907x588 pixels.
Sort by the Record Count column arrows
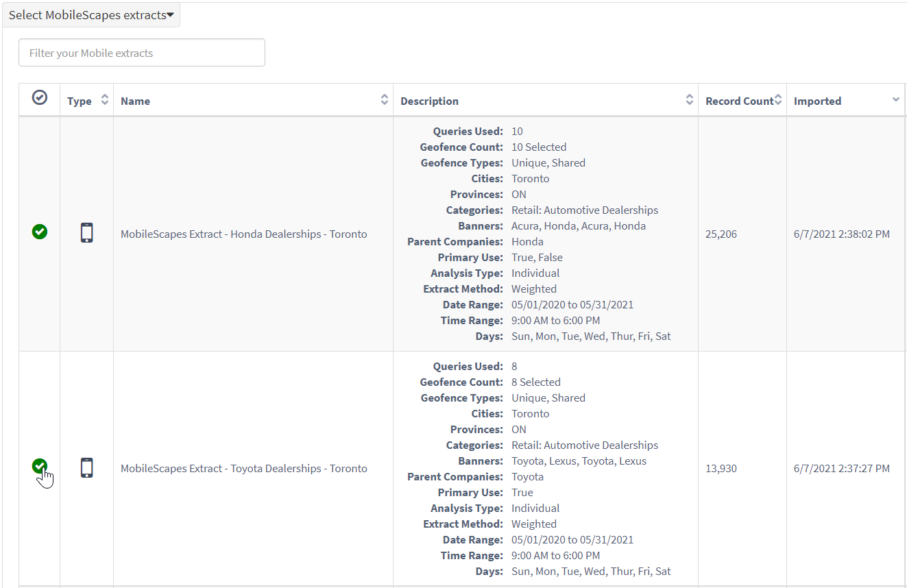[778, 100]
